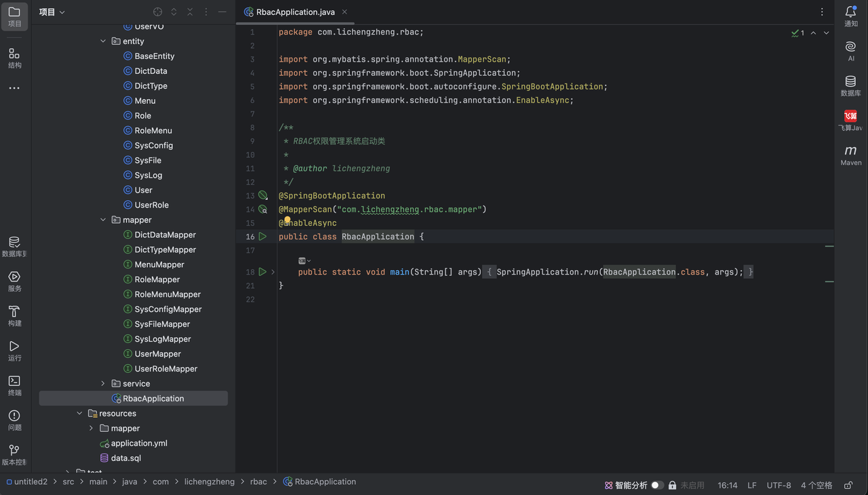
Task: Select application.yml in the project tree
Action: (134, 443)
